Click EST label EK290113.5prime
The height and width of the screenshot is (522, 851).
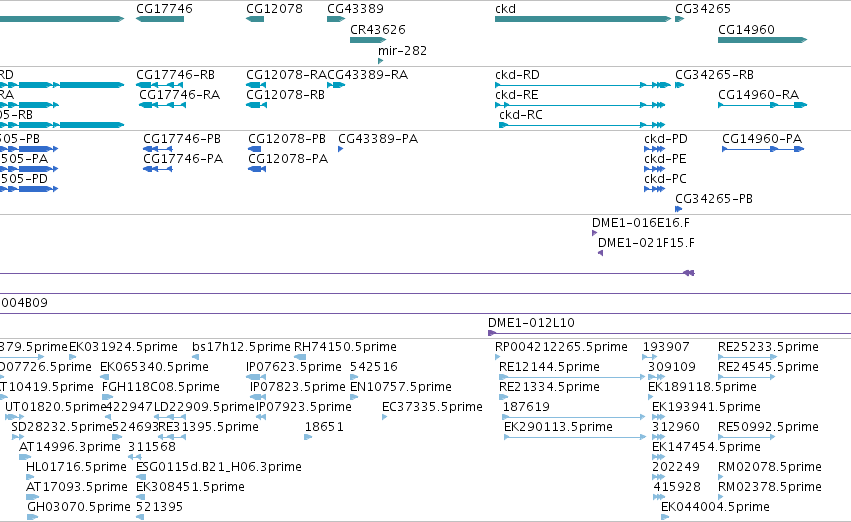click(558, 426)
